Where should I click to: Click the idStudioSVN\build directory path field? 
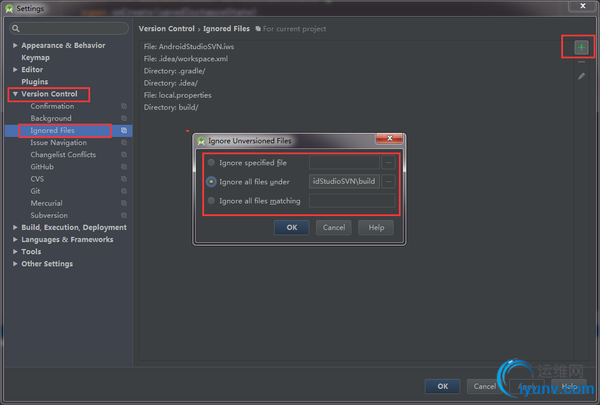click(x=344, y=181)
